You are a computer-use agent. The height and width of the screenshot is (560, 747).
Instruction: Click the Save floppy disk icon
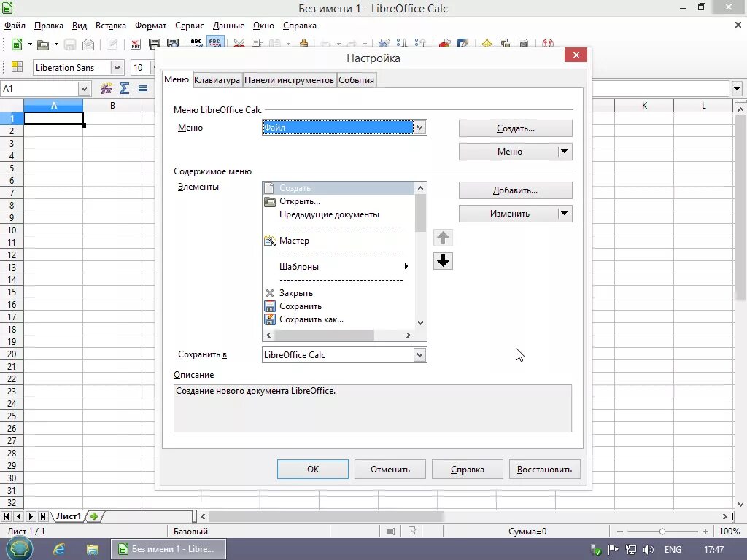pos(70,44)
